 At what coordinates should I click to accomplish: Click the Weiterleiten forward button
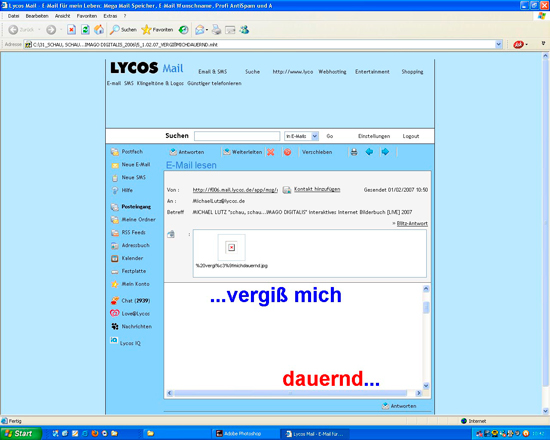coord(243,152)
